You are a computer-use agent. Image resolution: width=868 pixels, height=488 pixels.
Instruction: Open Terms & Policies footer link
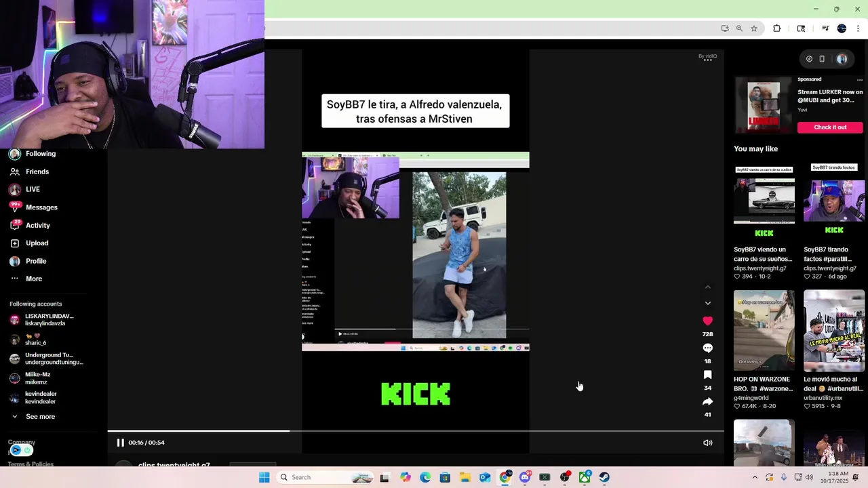[31, 464]
